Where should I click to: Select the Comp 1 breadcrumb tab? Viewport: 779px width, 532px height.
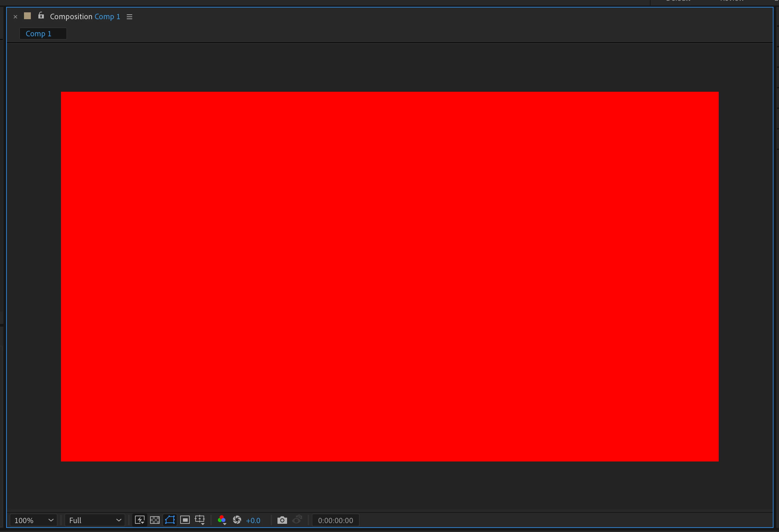(x=39, y=34)
